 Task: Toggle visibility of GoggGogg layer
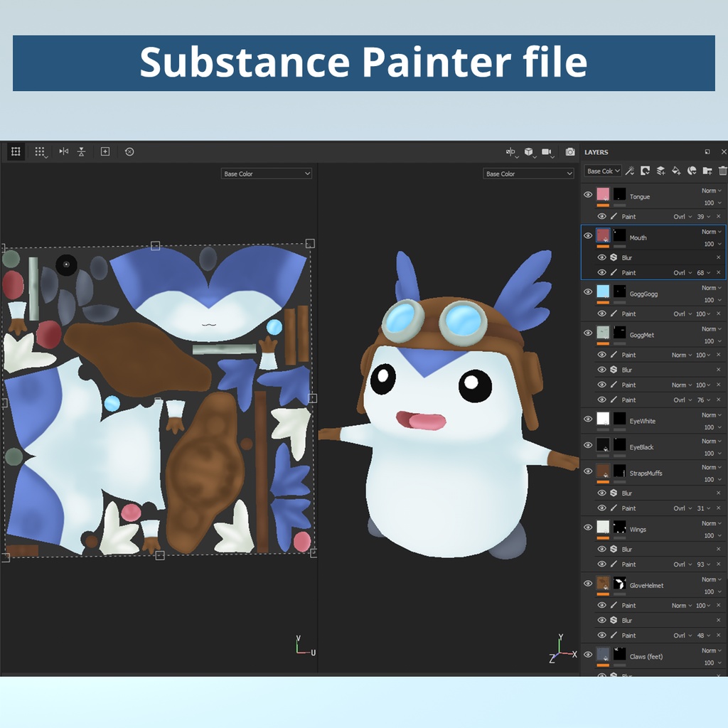[588, 291]
